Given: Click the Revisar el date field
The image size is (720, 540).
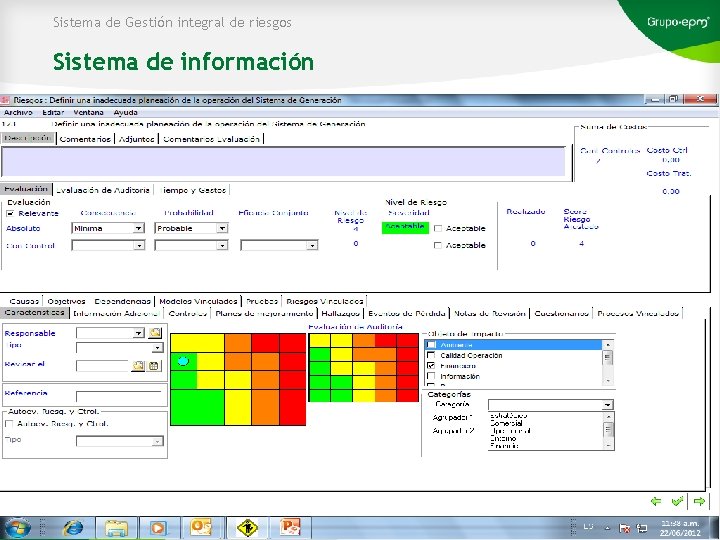Looking at the screenshot, I should pyautogui.click(x=103, y=366).
